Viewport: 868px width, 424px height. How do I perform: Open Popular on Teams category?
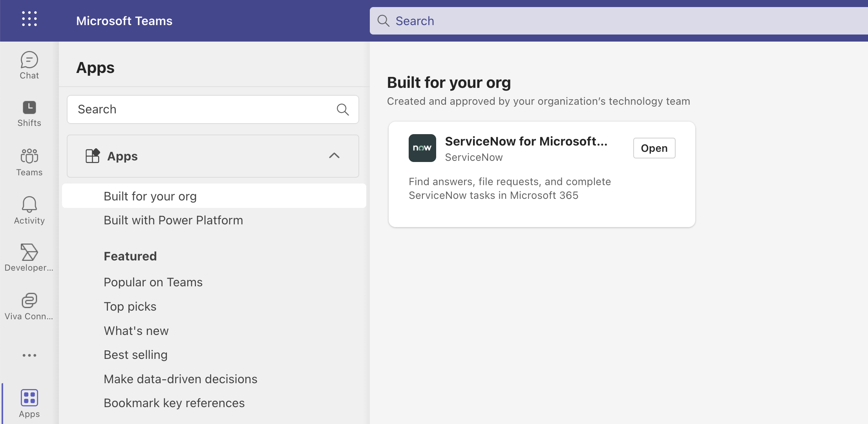point(153,282)
